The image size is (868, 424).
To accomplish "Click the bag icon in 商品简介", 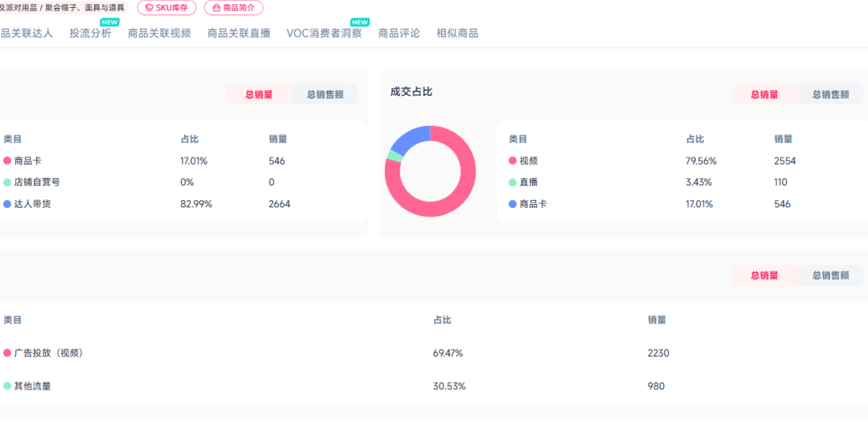I will click(216, 8).
